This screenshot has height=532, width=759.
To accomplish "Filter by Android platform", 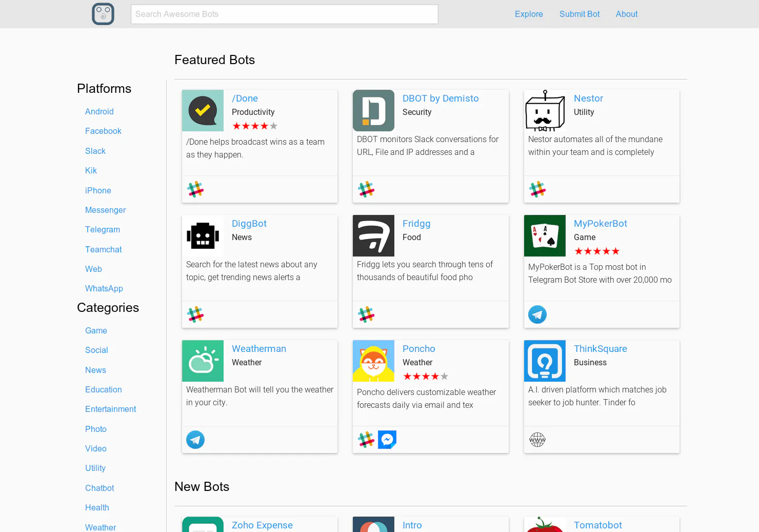I will 99,111.
